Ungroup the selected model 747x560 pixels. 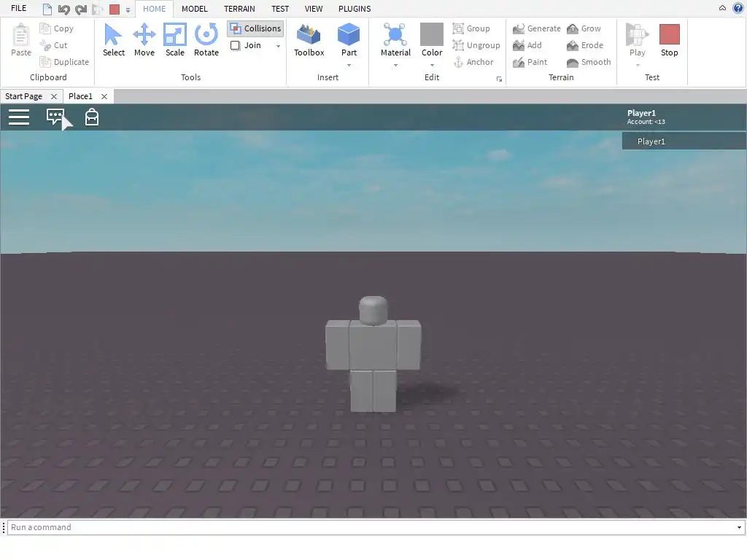[476, 45]
